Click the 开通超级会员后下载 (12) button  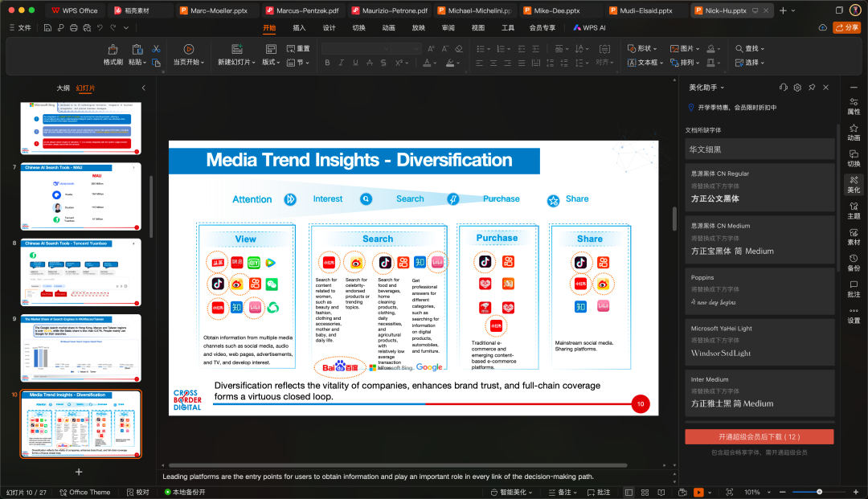pyautogui.click(x=759, y=436)
